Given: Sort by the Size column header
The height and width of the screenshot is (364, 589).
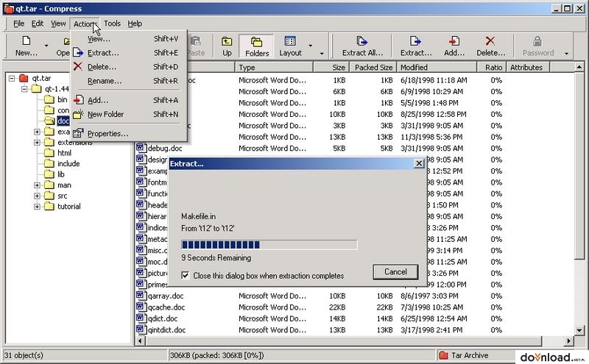Looking at the screenshot, I should pyautogui.click(x=332, y=68).
